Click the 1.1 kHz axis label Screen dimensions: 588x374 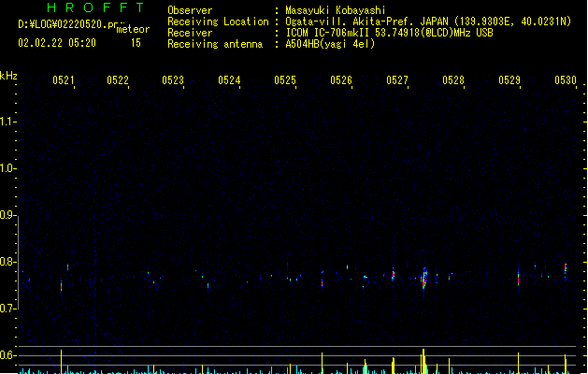coord(8,122)
